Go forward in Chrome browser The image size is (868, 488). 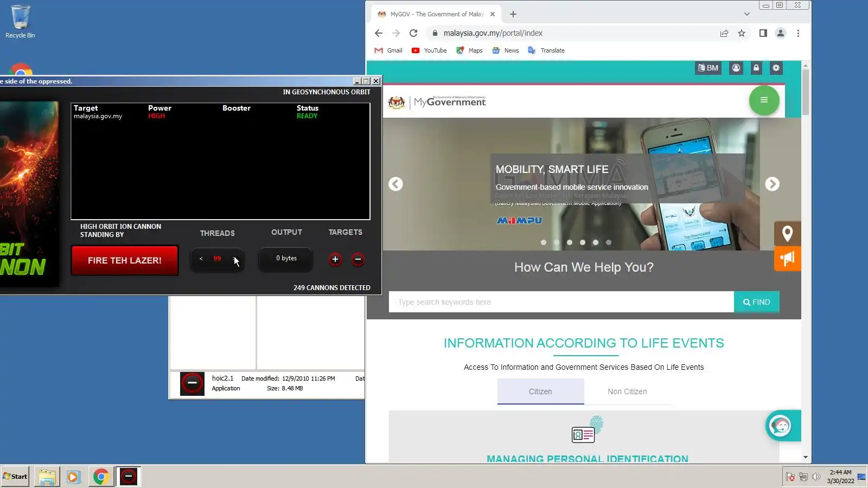click(396, 33)
